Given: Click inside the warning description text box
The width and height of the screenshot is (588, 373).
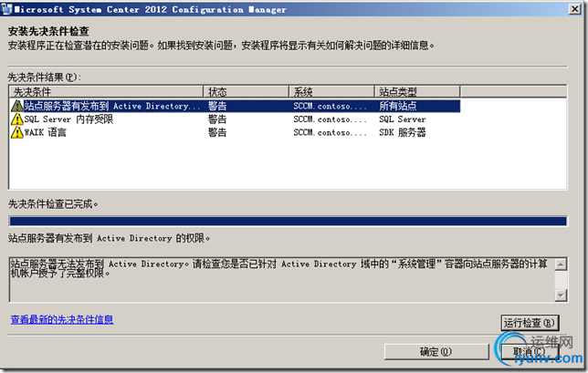Looking at the screenshot, I should [281, 279].
